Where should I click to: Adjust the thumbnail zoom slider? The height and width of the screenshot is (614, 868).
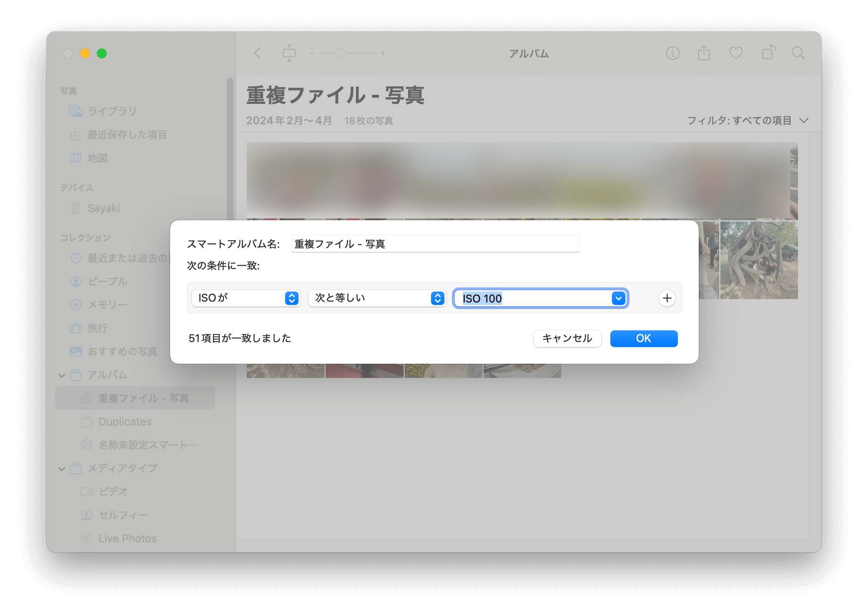341,53
